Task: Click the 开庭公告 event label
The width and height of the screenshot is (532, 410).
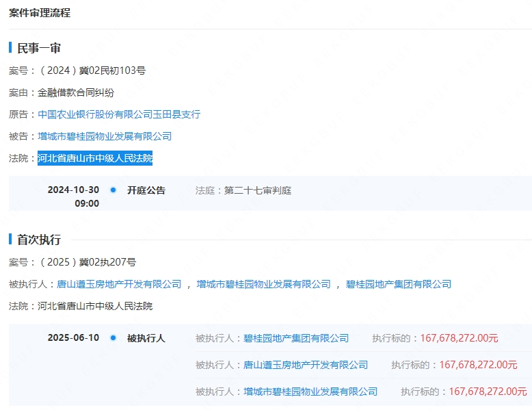Action: point(146,190)
